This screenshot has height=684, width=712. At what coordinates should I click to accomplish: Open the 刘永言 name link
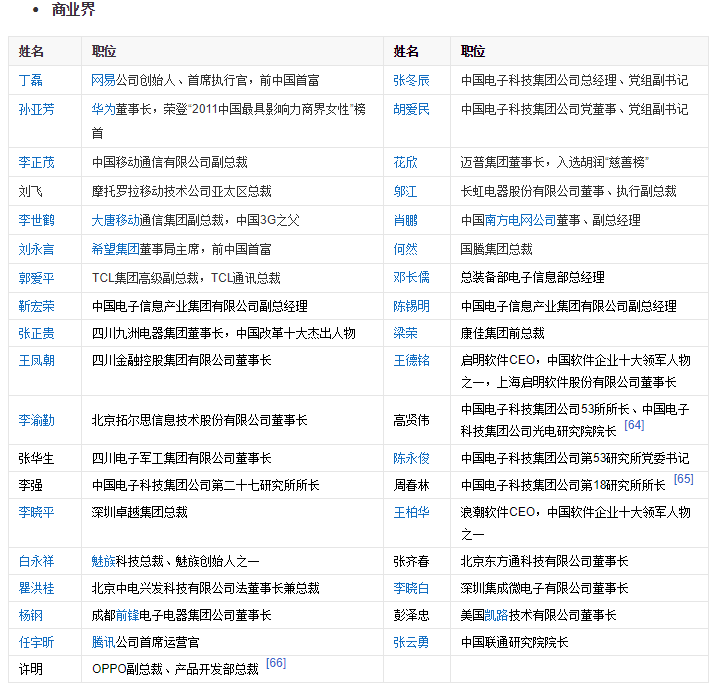point(36,249)
